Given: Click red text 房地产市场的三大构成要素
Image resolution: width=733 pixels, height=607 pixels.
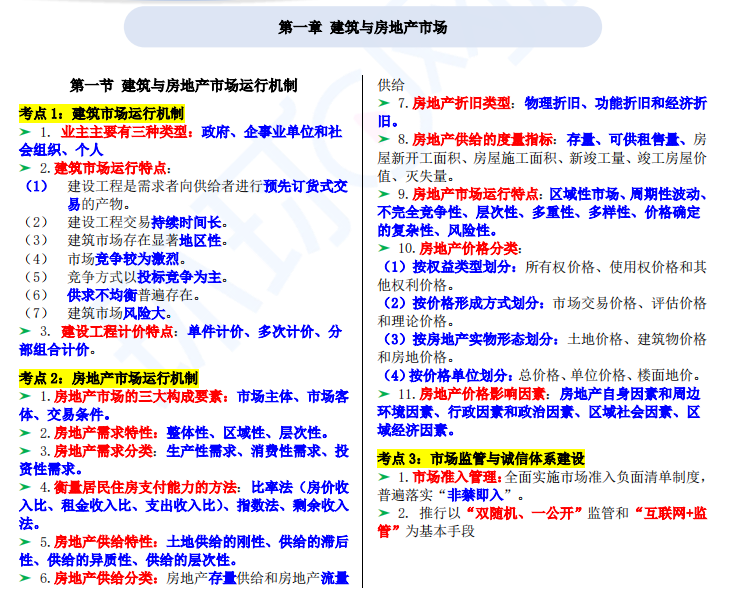Looking at the screenshot, I should pyautogui.click(x=138, y=397).
